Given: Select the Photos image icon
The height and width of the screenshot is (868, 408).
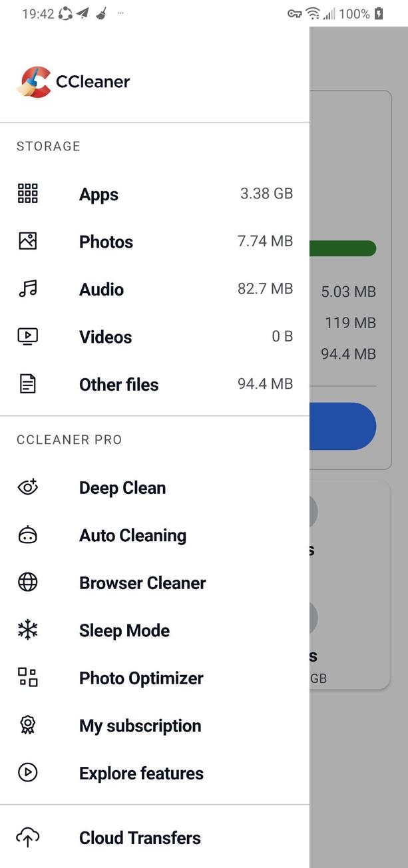Looking at the screenshot, I should 27,241.
